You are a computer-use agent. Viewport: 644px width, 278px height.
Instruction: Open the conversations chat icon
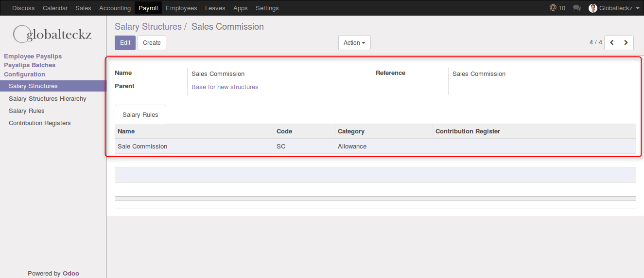[577, 8]
